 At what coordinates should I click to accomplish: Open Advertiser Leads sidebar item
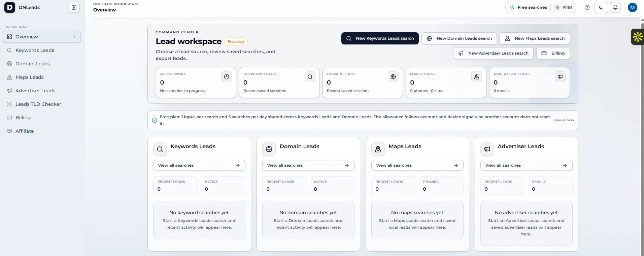(x=42, y=91)
